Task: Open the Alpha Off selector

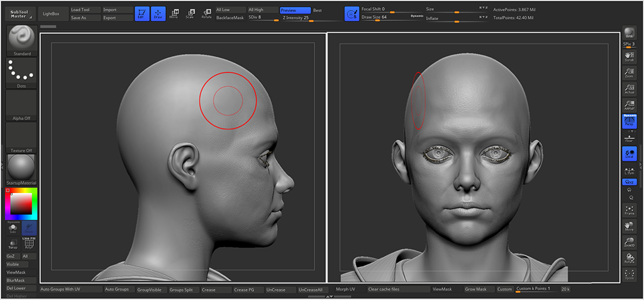Action: [x=21, y=105]
